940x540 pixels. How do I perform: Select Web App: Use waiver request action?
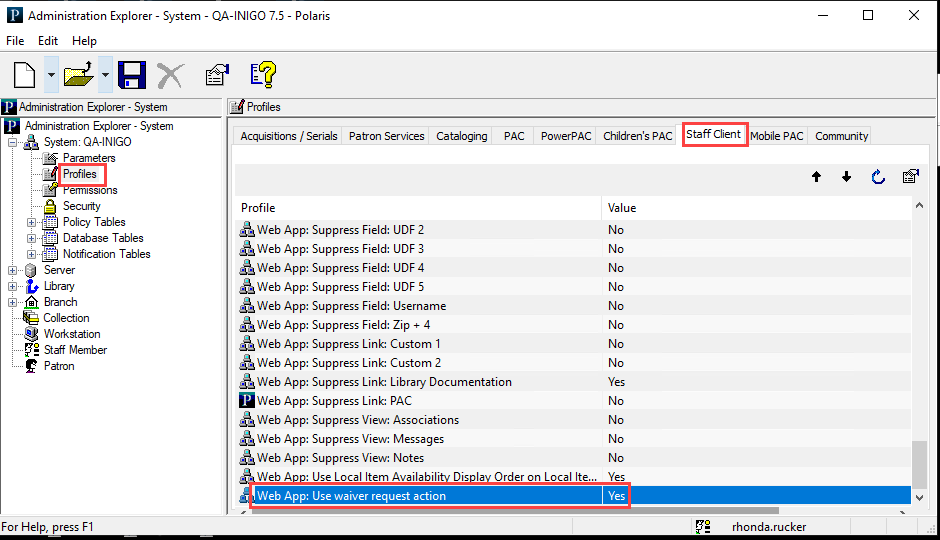pos(574,496)
